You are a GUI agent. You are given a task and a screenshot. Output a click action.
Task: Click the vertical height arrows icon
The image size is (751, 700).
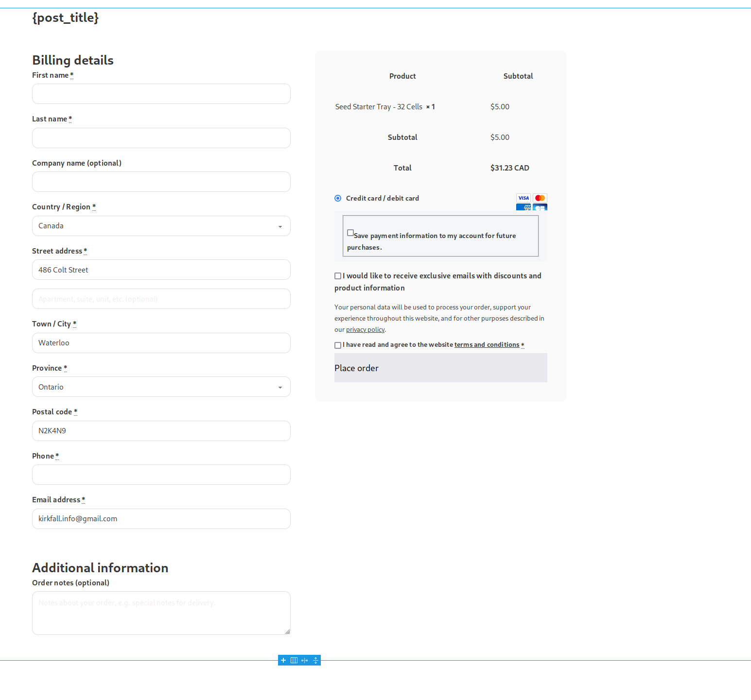[315, 660]
